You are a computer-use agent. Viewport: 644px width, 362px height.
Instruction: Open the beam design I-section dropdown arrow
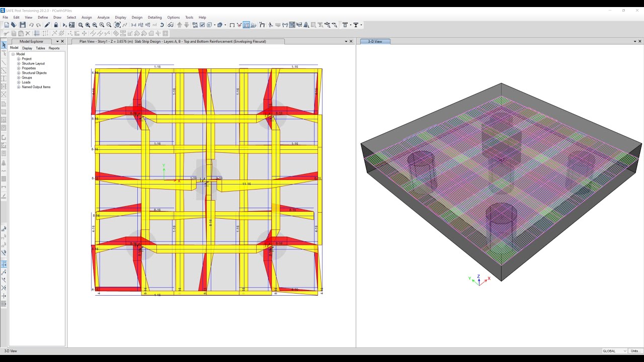click(361, 25)
